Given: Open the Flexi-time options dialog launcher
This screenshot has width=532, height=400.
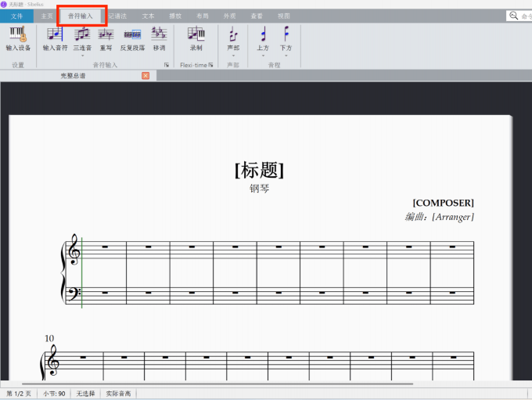Looking at the screenshot, I should point(211,65).
